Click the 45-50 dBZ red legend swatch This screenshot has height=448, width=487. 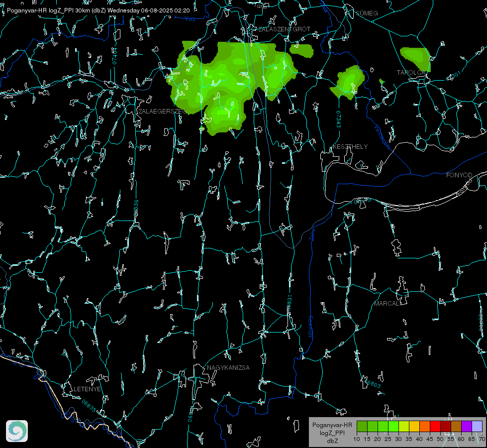tap(435, 426)
